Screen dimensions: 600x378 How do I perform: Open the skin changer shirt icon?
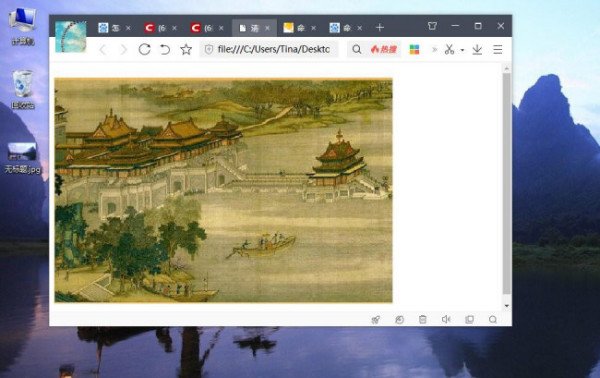point(432,26)
